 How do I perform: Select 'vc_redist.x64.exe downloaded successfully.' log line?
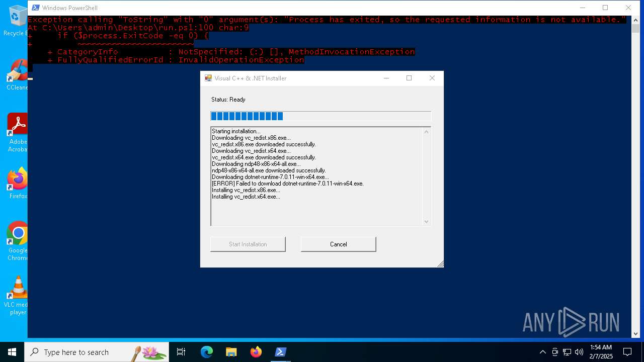click(x=264, y=157)
